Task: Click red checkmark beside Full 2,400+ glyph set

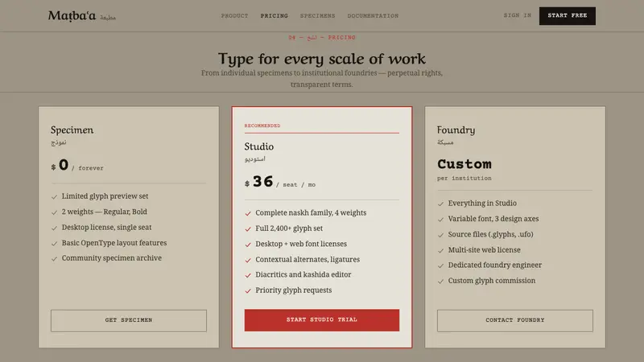Action: tap(248, 229)
